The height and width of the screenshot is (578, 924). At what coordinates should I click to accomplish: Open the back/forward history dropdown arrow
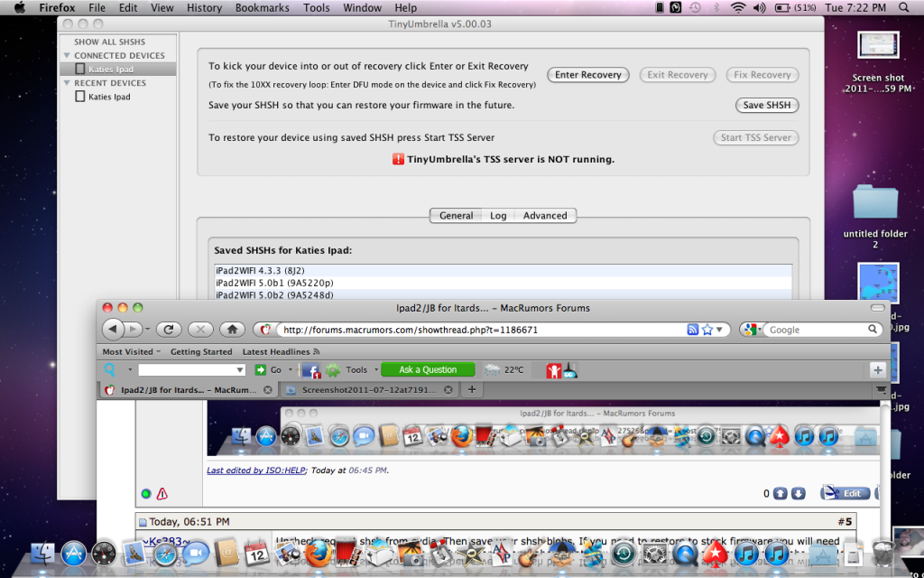(x=147, y=330)
